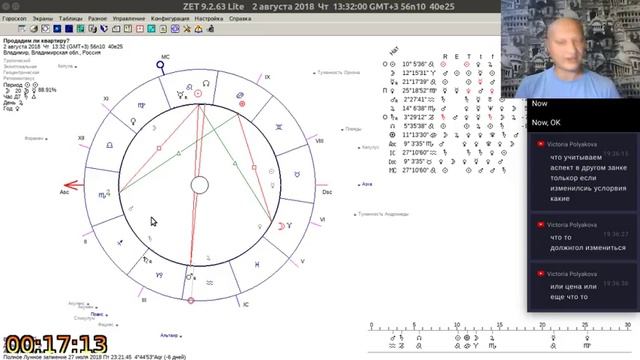Screen dimensions: 640x360
Task: Click the small center circle of the chart
Action: 200,185
